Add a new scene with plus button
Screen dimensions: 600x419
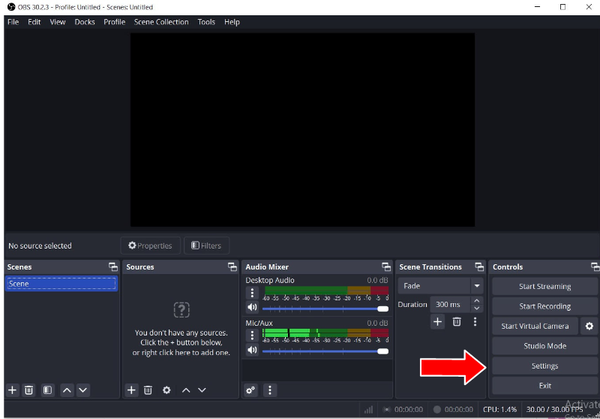click(x=13, y=390)
